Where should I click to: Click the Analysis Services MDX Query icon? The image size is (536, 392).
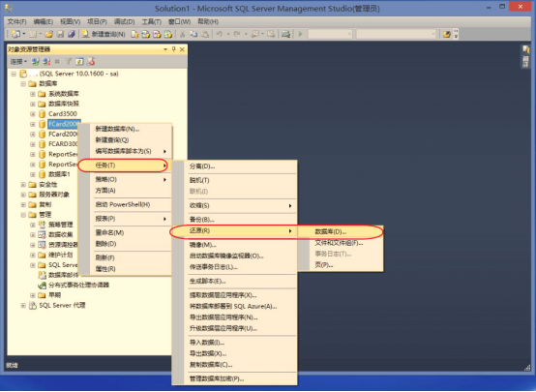(146, 34)
